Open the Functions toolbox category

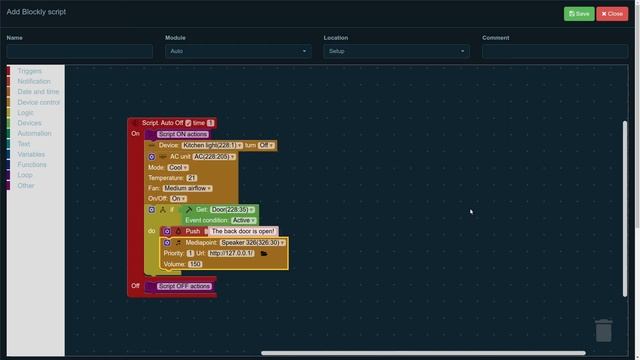(32, 165)
